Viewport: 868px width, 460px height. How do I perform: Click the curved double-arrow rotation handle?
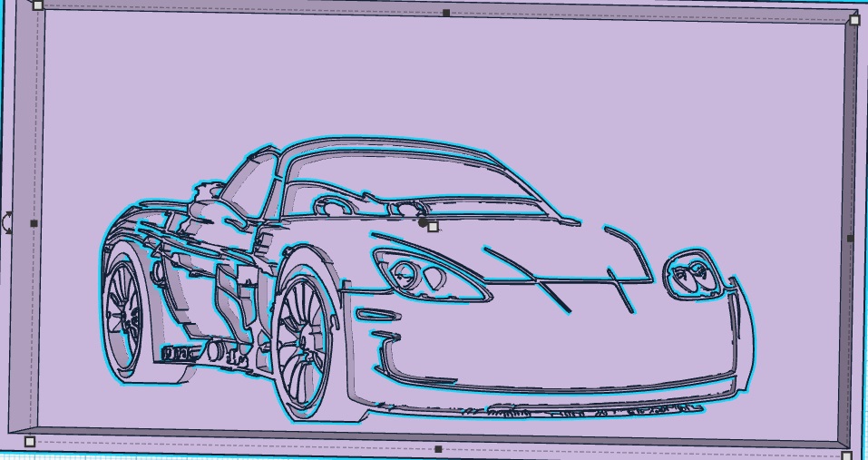[7, 222]
